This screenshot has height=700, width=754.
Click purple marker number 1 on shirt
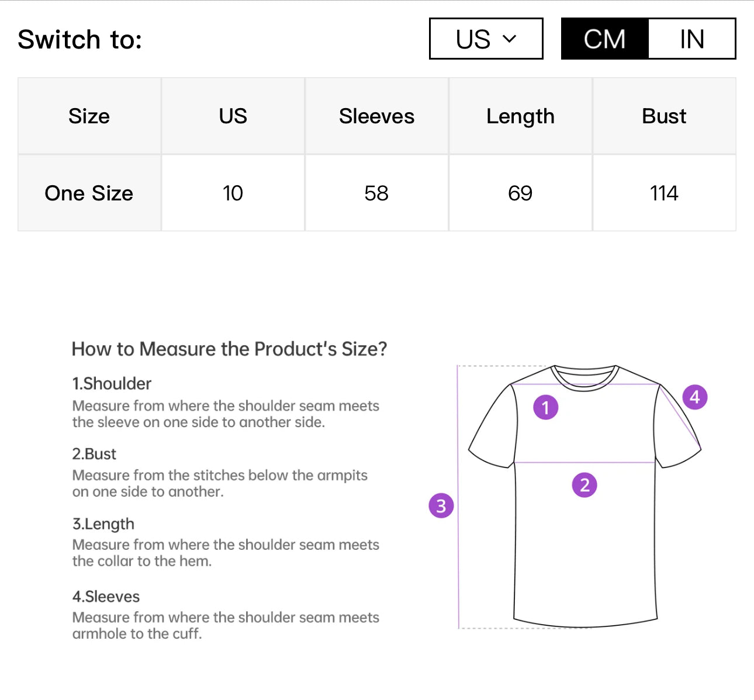tap(545, 407)
